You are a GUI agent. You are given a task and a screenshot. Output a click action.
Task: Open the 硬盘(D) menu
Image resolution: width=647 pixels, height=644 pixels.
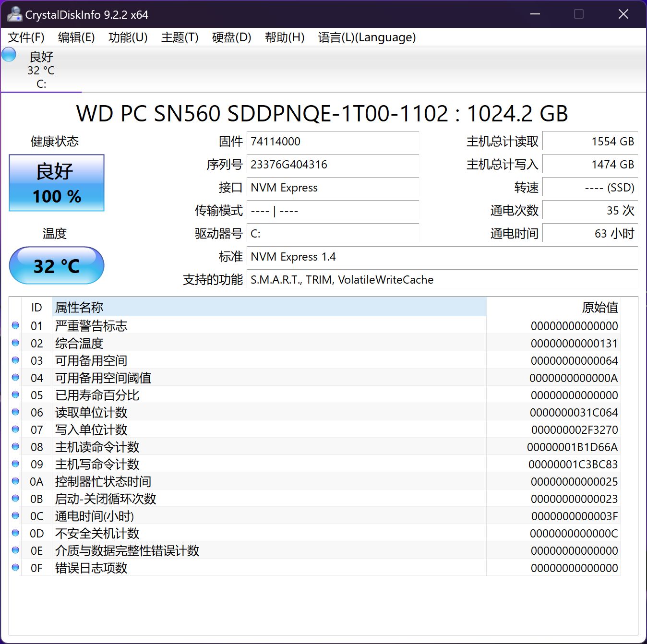pyautogui.click(x=232, y=37)
